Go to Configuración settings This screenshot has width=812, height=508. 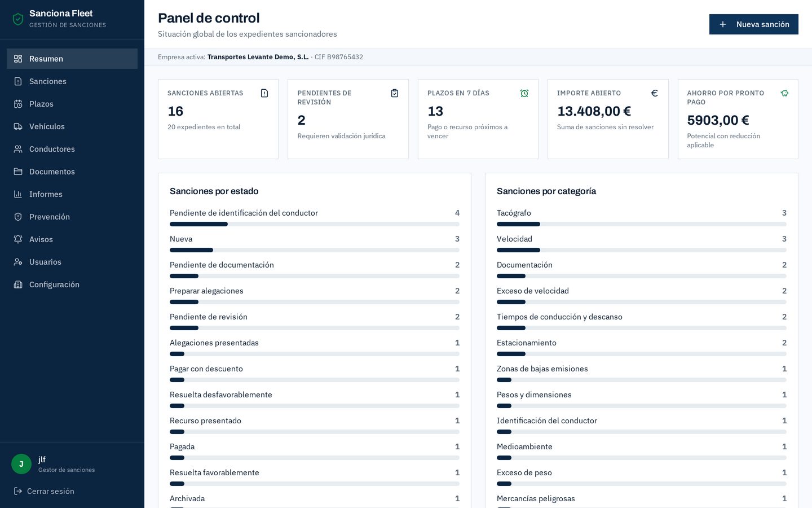[72, 284]
